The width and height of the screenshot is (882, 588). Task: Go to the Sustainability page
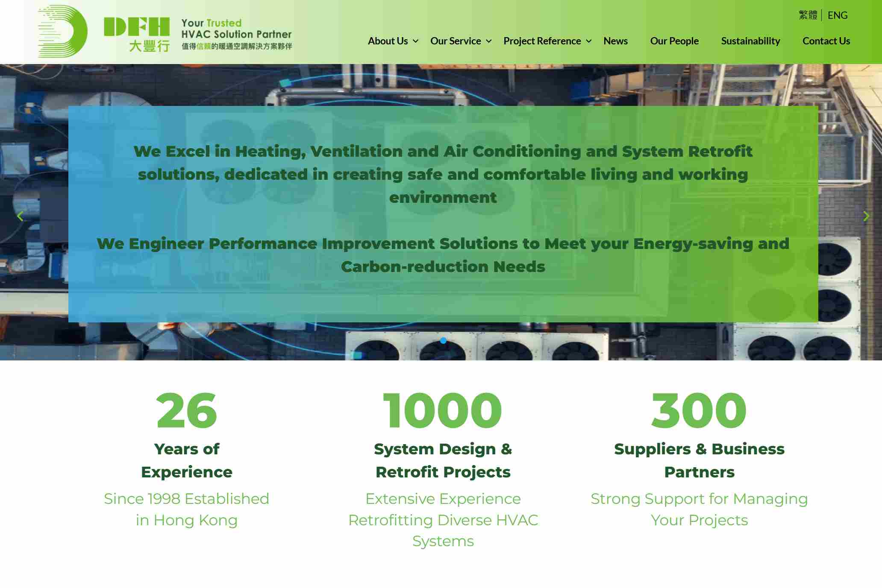750,41
